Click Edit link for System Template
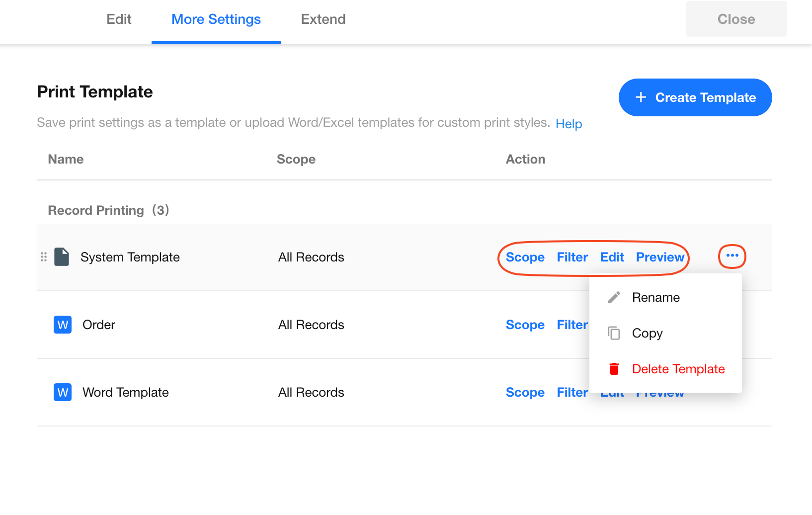The height and width of the screenshot is (515, 812). click(x=612, y=257)
